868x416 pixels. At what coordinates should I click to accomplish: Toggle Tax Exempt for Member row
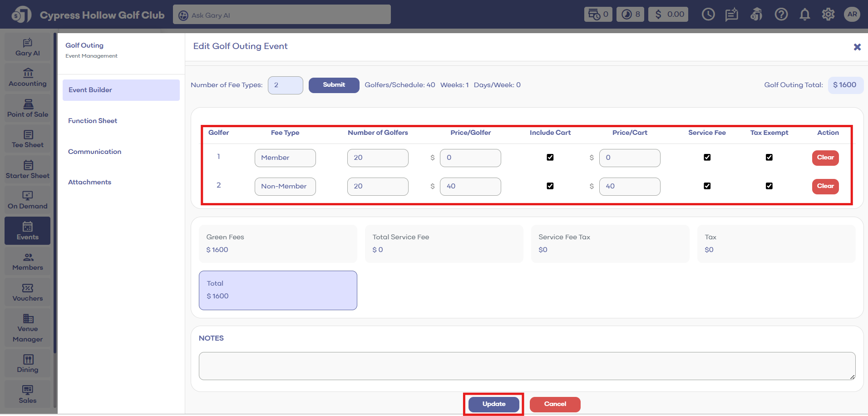[769, 158]
